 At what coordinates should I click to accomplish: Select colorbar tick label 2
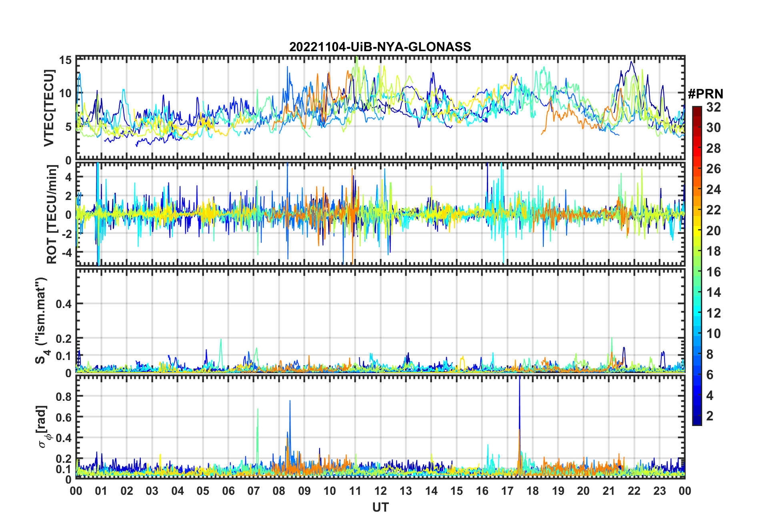(710, 416)
